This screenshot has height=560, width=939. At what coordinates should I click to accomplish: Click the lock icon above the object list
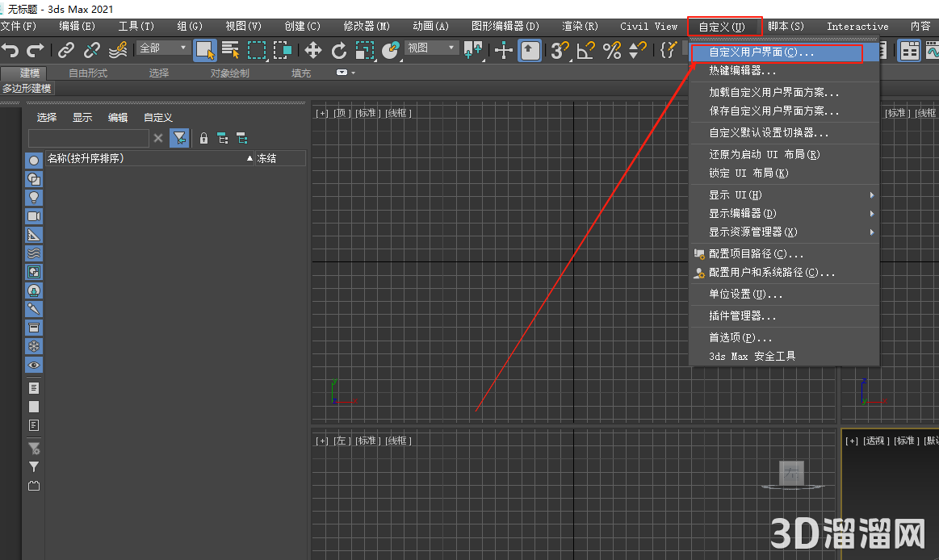(203, 138)
